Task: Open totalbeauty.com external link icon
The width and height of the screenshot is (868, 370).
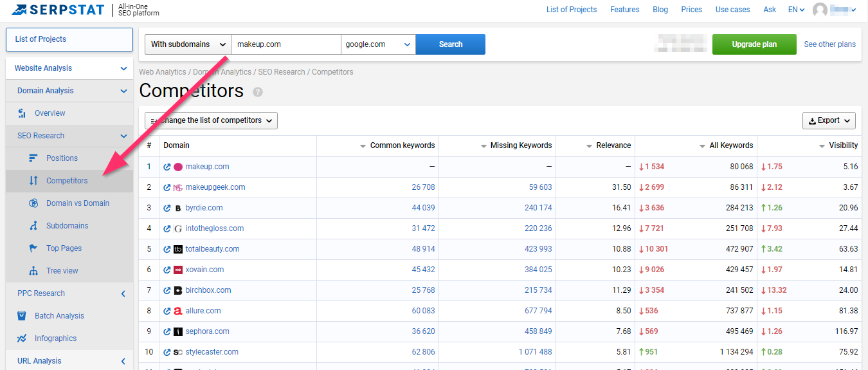Action: click(x=167, y=249)
